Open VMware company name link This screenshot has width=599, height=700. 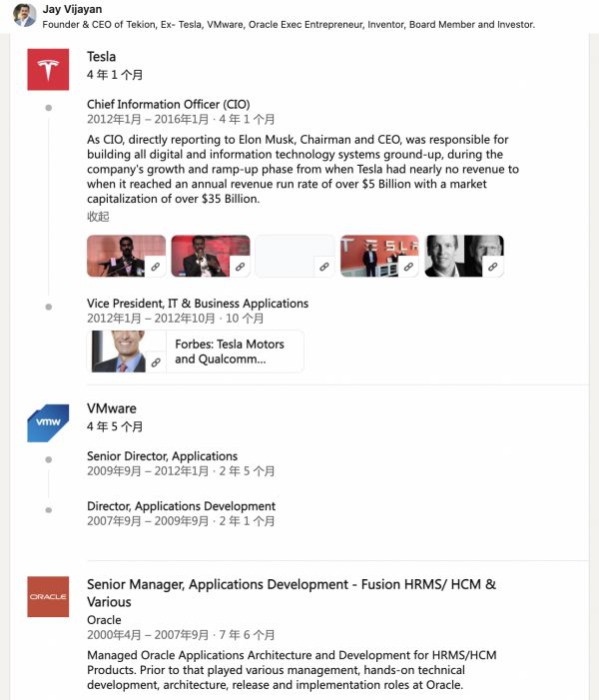point(112,408)
